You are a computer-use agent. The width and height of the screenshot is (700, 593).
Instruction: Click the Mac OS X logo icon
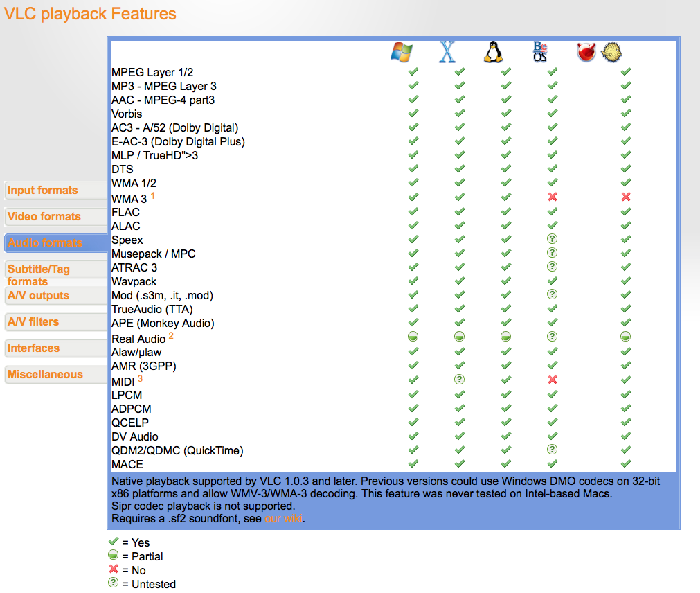447,52
